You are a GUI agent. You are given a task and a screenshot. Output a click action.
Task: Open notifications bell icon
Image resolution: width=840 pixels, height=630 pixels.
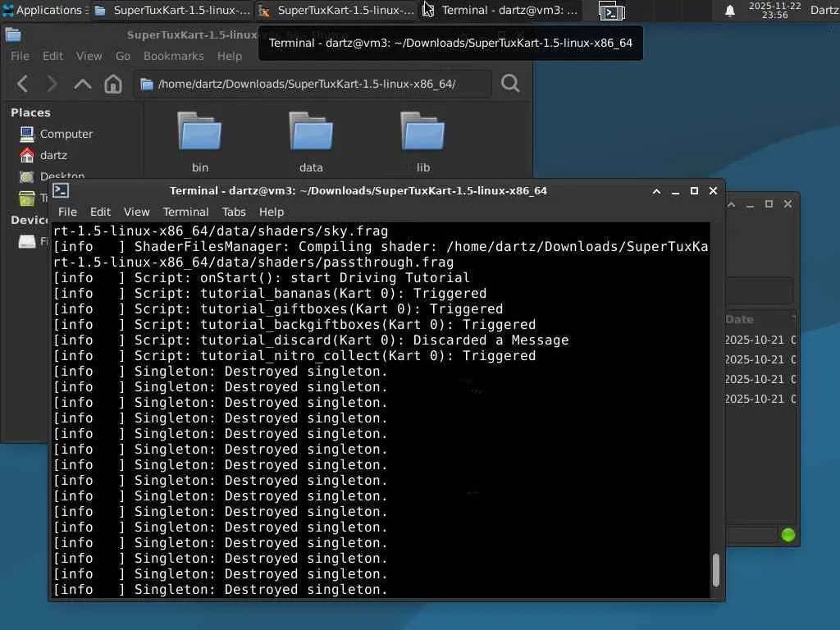tap(729, 11)
